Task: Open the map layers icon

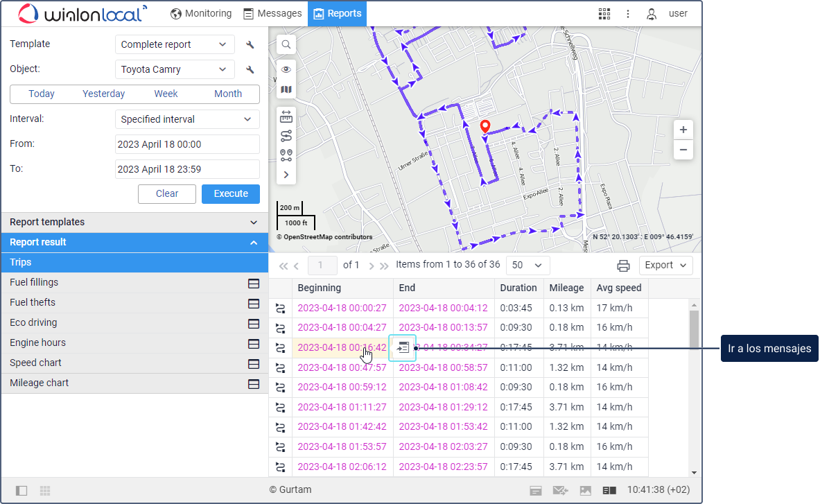Action: point(286,89)
